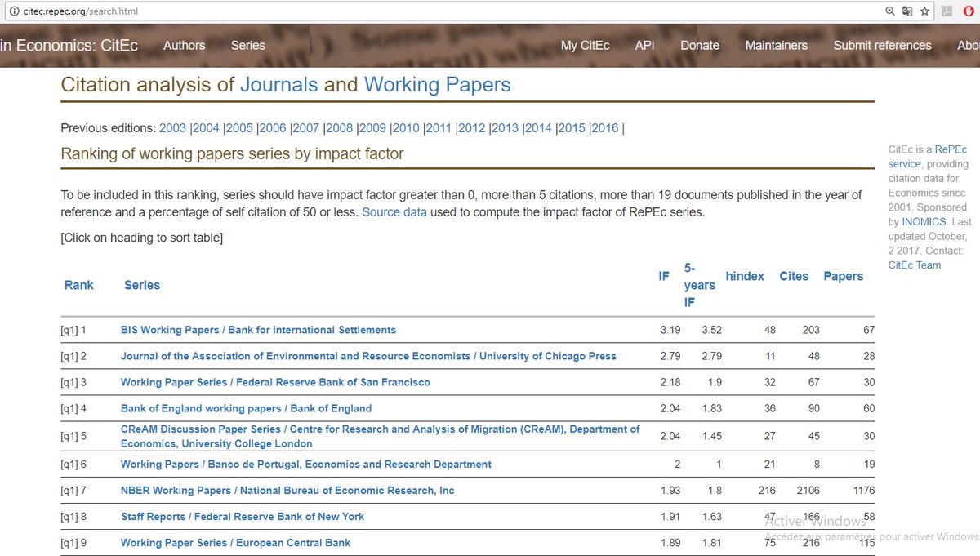This screenshot has width=980, height=556.
Task: Visit the INOMICS sponsor link
Action: (x=924, y=221)
